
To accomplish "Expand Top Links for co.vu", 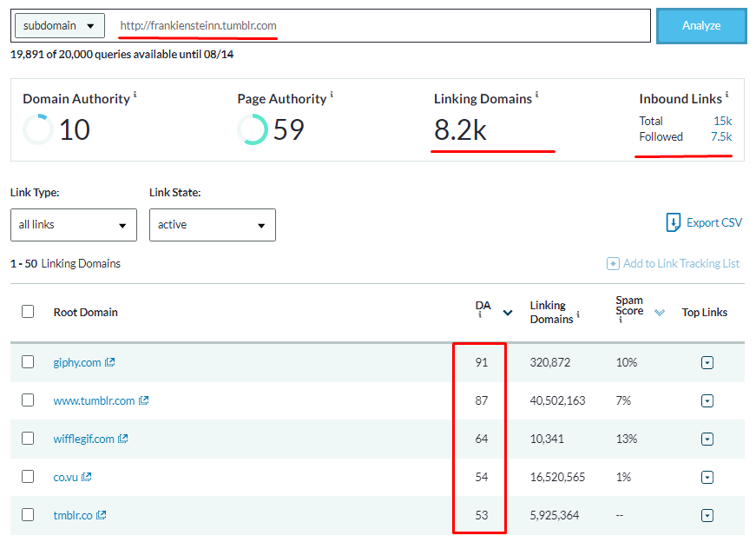I will [x=707, y=478].
